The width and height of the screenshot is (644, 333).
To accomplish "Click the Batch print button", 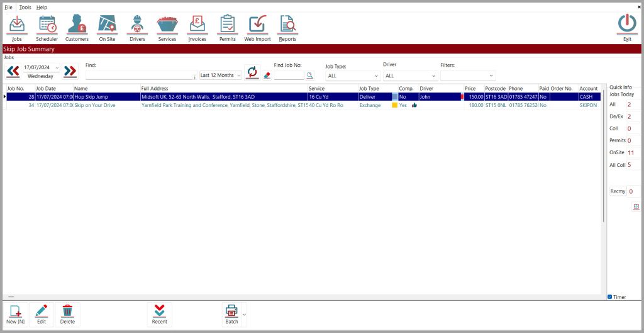I will click(231, 315).
